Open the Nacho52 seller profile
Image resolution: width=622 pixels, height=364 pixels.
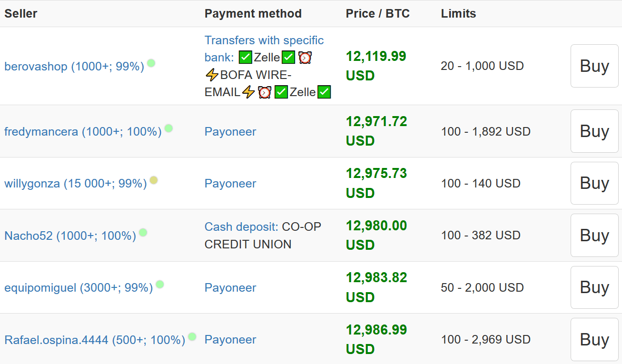tap(70, 236)
